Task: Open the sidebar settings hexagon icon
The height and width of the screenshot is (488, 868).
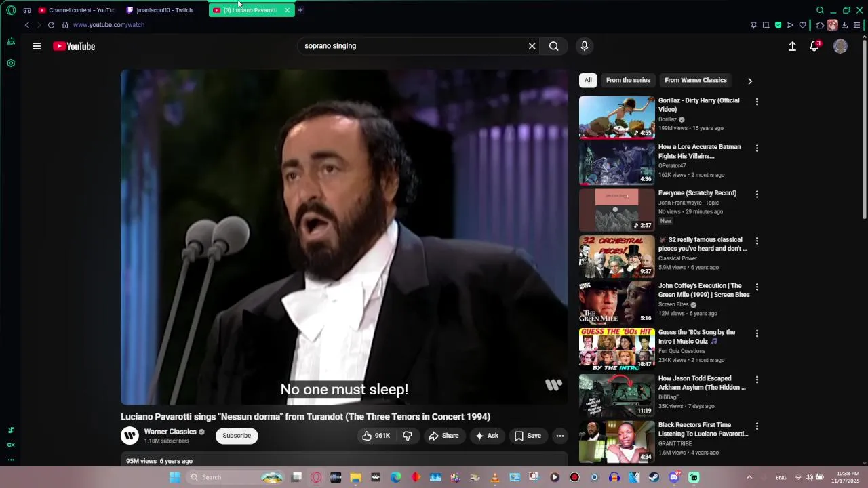Action: (11, 63)
